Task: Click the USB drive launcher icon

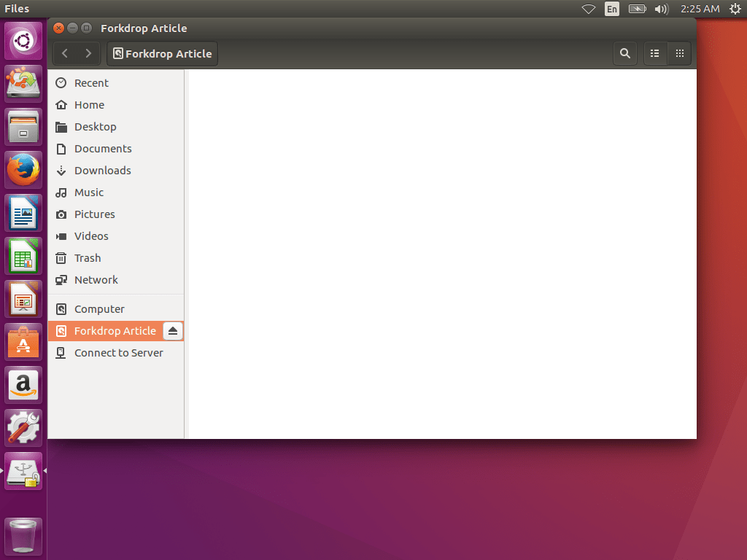Action: [23, 471]
